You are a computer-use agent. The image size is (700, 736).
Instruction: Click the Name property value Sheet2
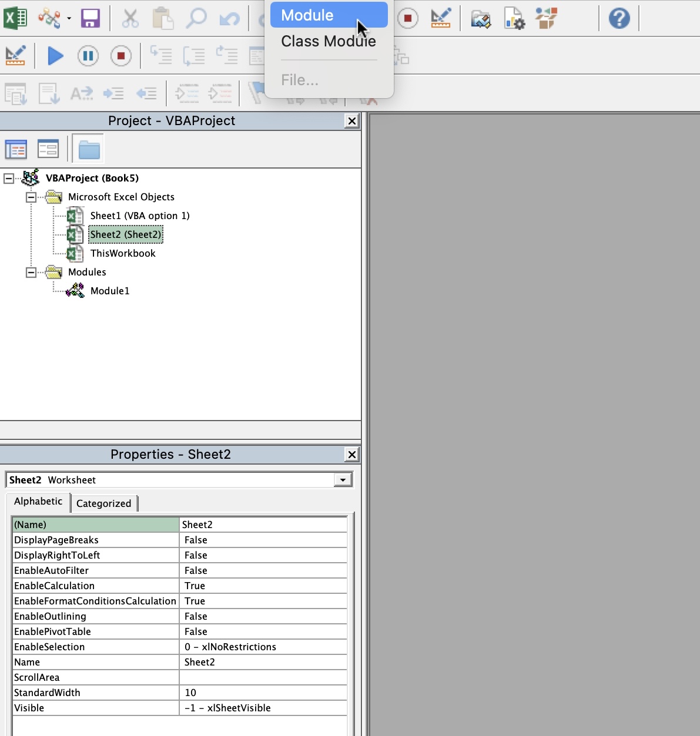point(263,662)
